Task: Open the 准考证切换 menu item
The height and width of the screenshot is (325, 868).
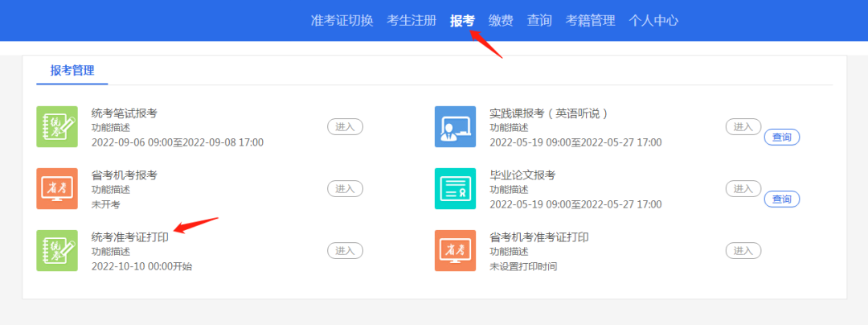Action: coord(342,21)
